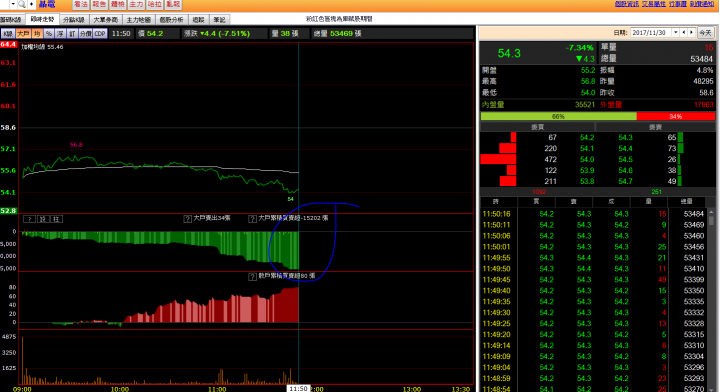
Task: Toggle the 均 average line button
Action: (37, 34)
